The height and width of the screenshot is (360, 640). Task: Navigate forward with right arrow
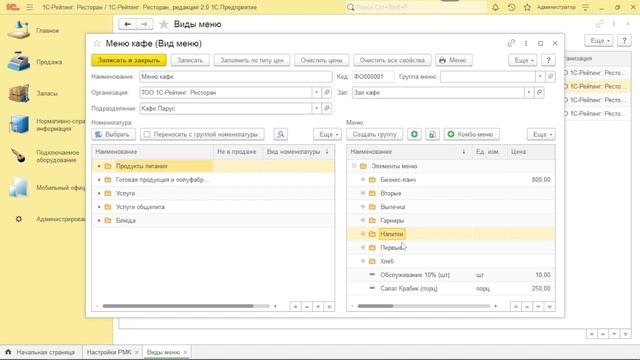(x=144, y=24)
